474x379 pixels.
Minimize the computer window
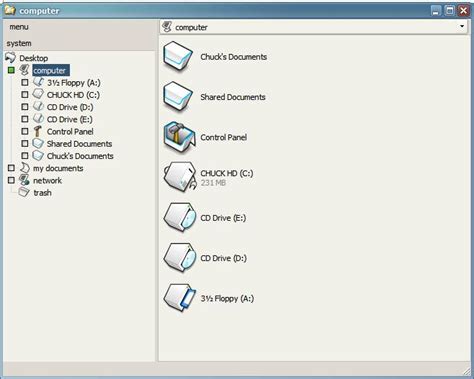(x=436, y=10)
